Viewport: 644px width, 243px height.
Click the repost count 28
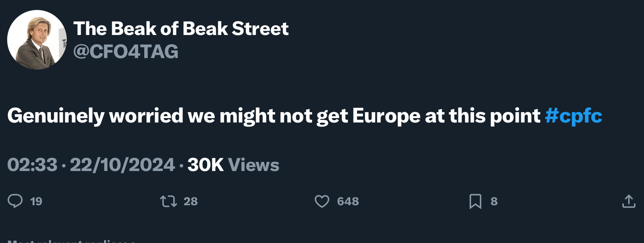(191, 202)
